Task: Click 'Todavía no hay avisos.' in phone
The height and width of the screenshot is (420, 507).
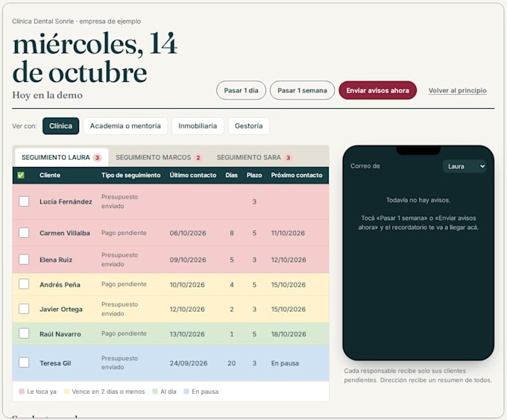Action: point(418,200)
